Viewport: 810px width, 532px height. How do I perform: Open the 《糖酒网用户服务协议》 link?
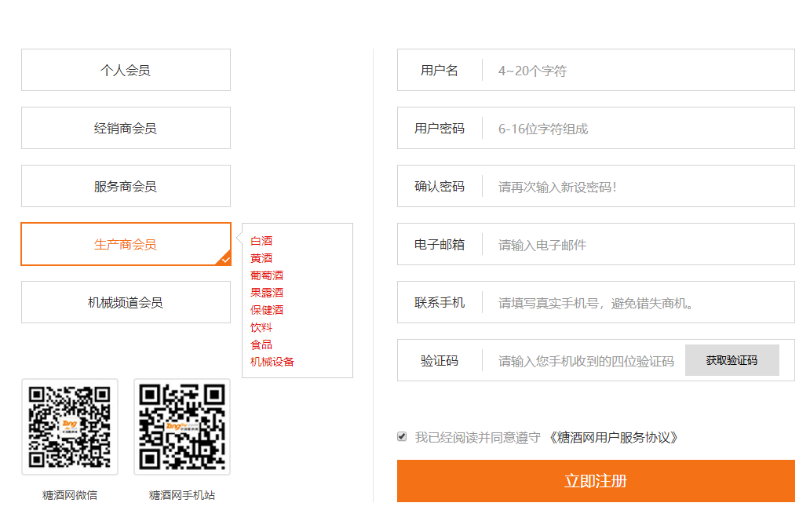tap(613, 438)
